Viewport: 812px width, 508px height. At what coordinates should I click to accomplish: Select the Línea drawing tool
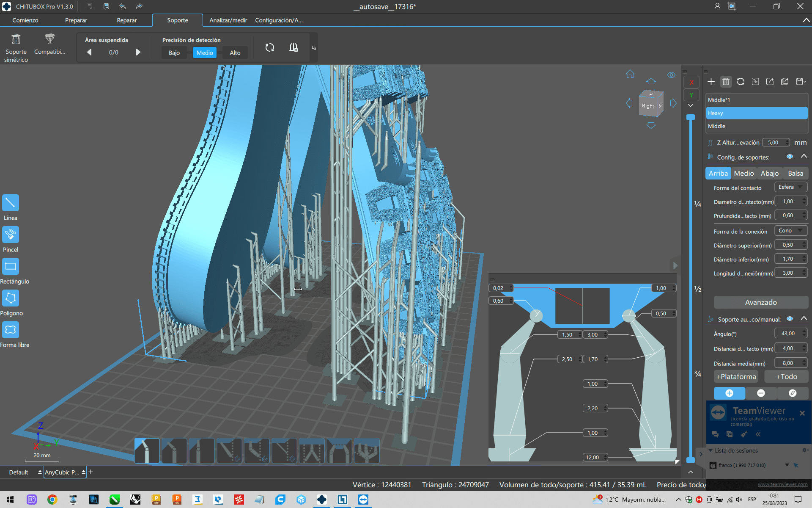(x=11, y=203)
